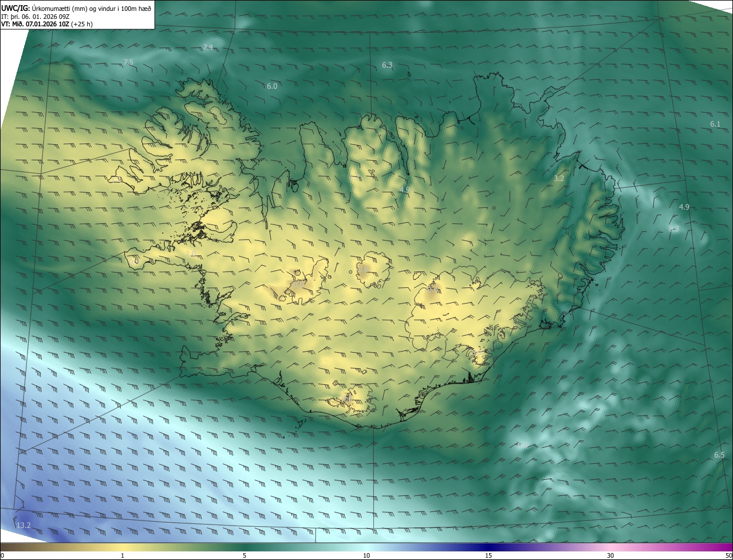This screenshot has height=560, width=733.
Task: Click the '50' tick on the color scale
Action: point(728,555)
